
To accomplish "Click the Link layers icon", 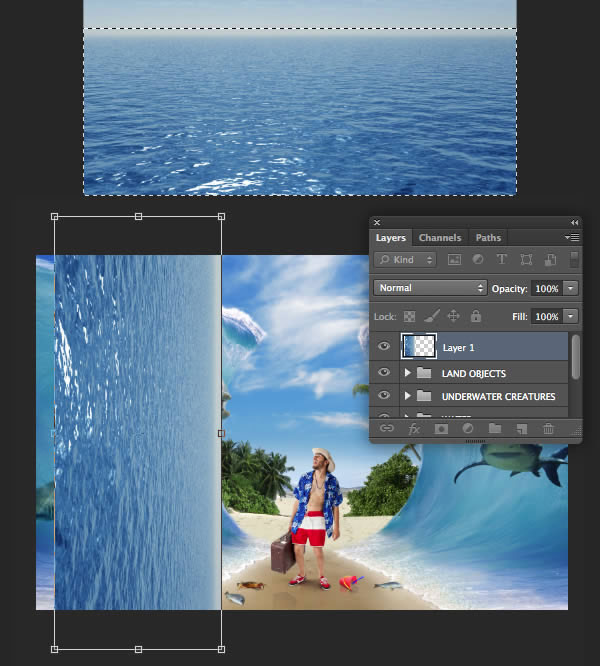I will (x=386, y=428).
